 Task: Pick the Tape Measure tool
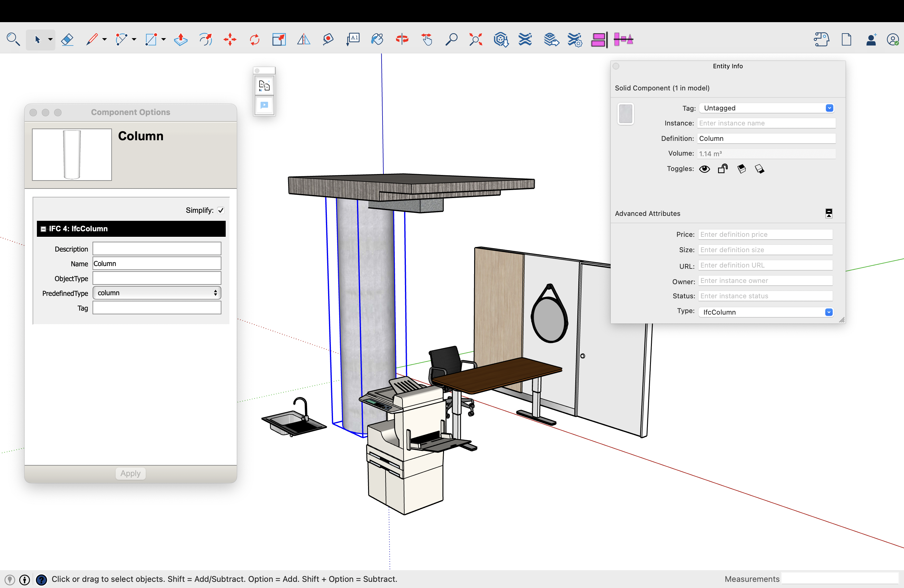click(x=328, y=39)
